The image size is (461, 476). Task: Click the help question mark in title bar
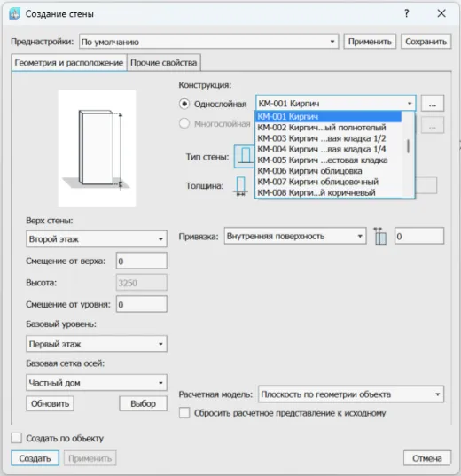coord(407,13)
